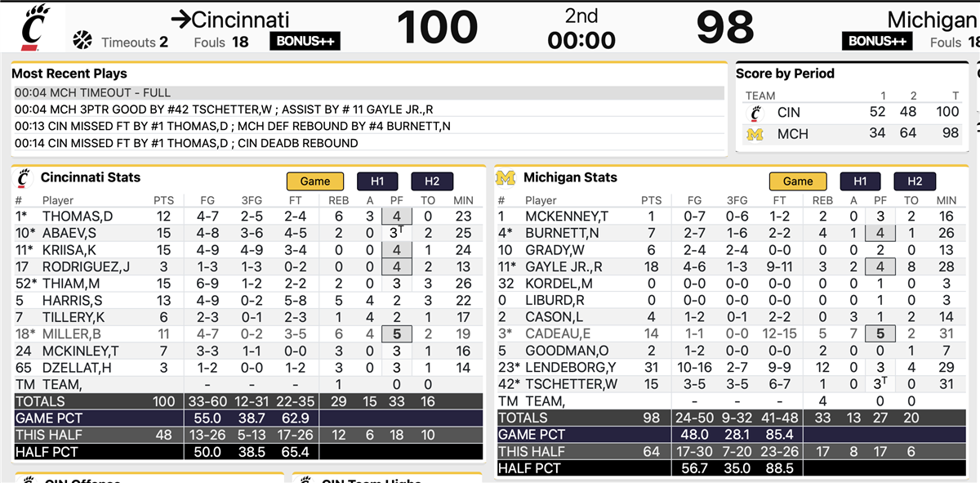Click the PTS column header in Cincinnati Stats

pos(163,200)
